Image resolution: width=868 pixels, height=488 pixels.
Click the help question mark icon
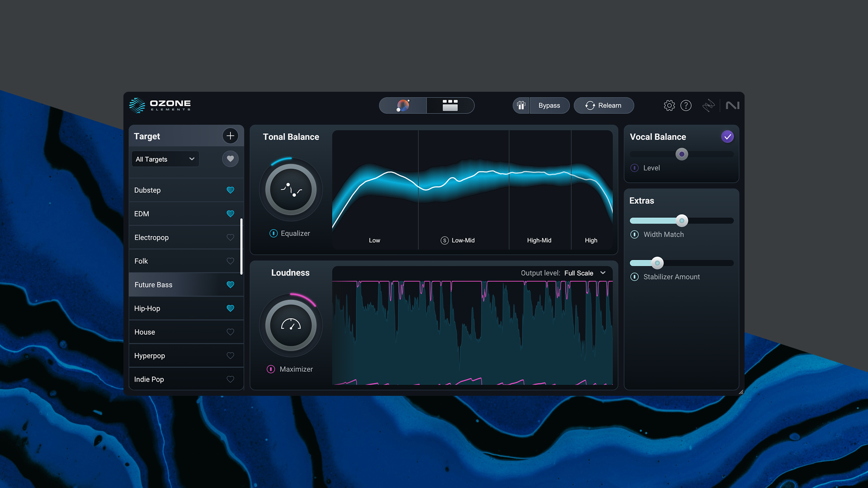686,105
